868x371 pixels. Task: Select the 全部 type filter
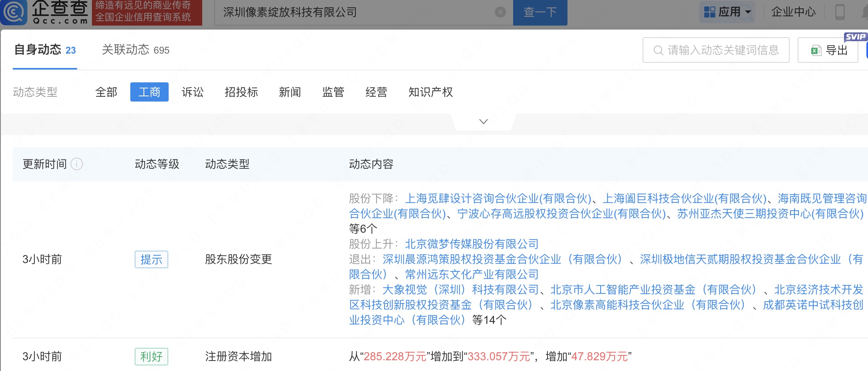(x=106, y=92)
